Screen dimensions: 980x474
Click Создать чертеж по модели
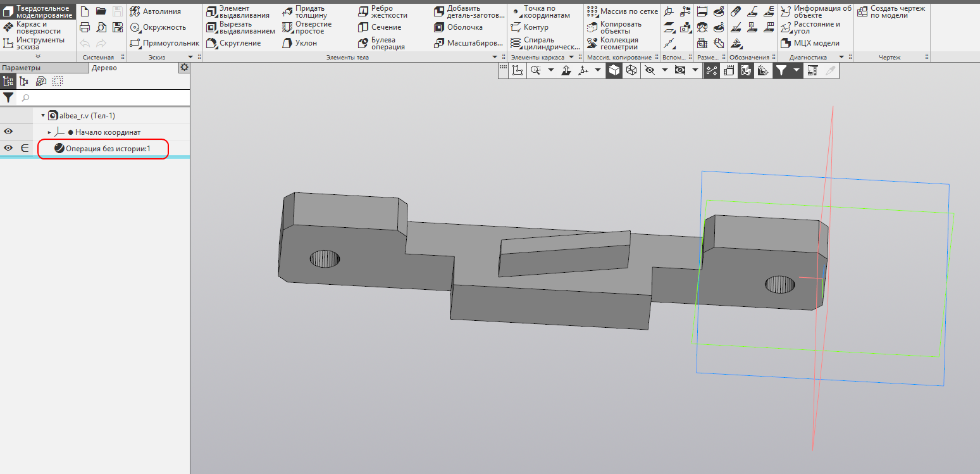[891, 11]
